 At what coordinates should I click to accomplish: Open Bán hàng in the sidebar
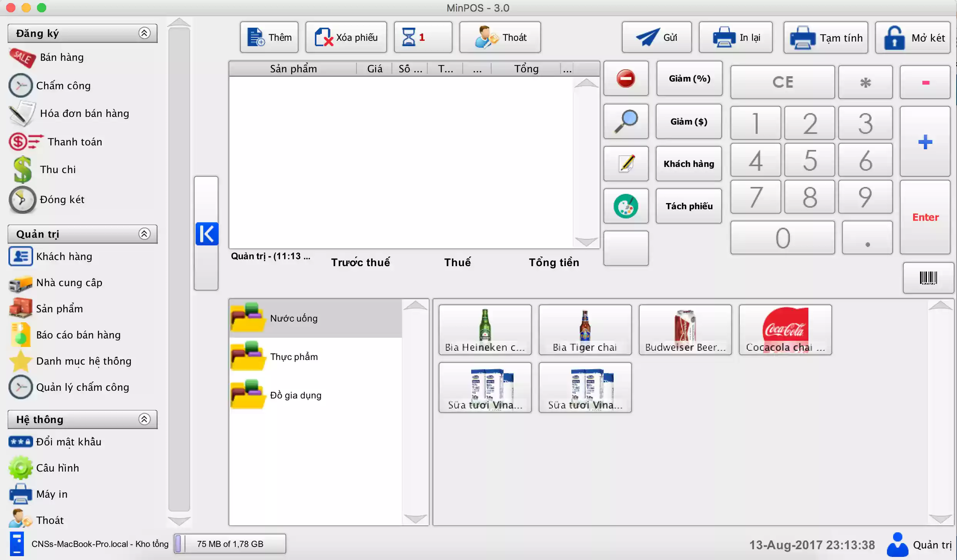62,57
